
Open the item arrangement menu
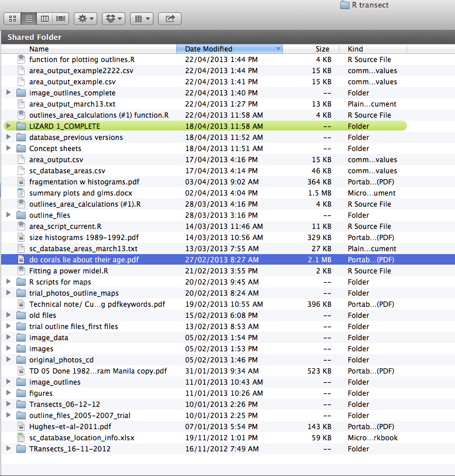(x=142, y=19)
